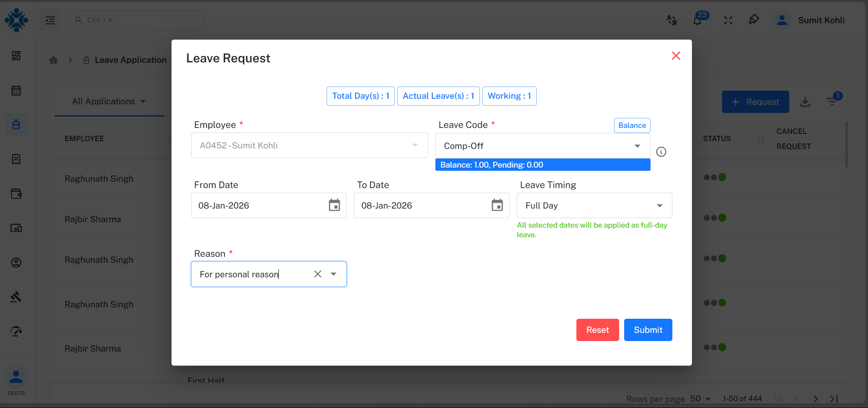The height and width of the screenshot is (408, 868).
Task: Click the download icon next to Request
Action: tap(805, 102)
